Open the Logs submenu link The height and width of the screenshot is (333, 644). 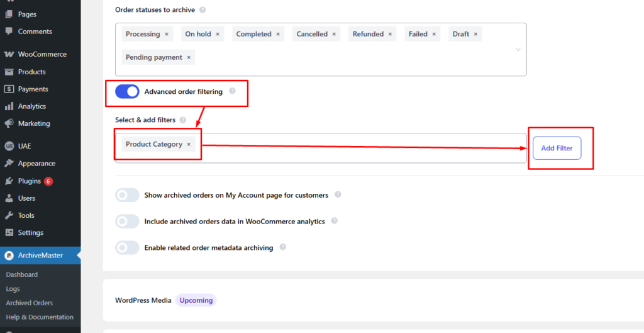click(13, 289)
